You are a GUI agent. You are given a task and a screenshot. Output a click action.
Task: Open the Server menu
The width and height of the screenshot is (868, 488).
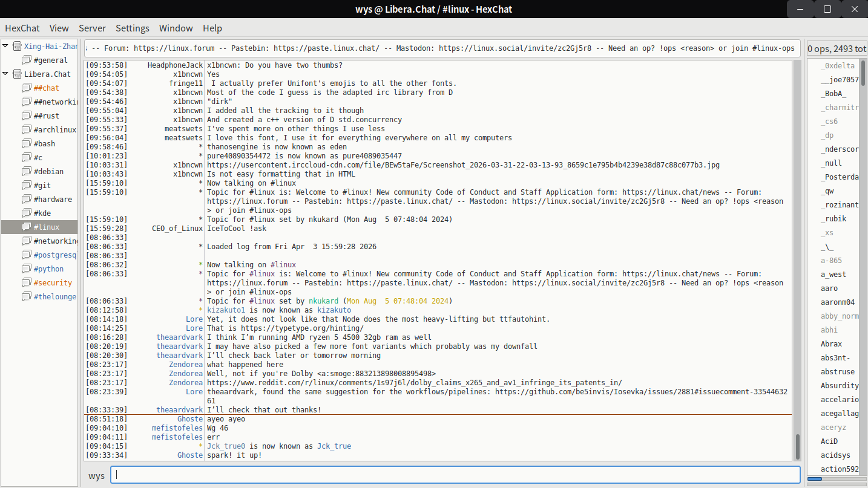coord(92,28)
